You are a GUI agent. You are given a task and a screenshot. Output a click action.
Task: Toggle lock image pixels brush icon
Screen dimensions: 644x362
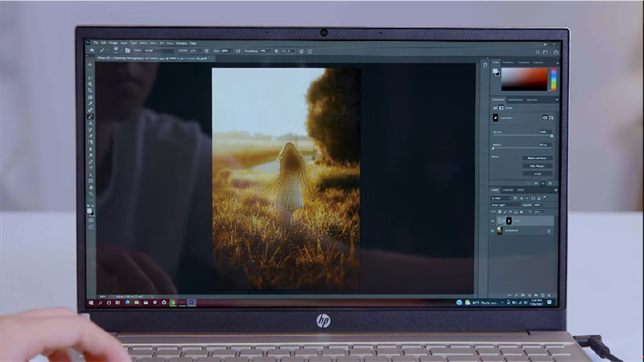(x=506, y=212)
